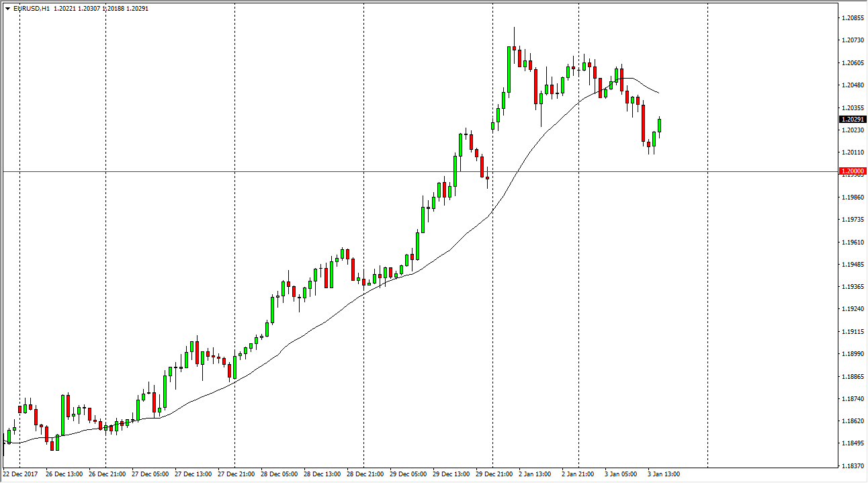This screenshot has width=868, height=483.
Task: Click the 1.20855 price on the price axis
Action: pyautogui.click(x=853, y=18)
